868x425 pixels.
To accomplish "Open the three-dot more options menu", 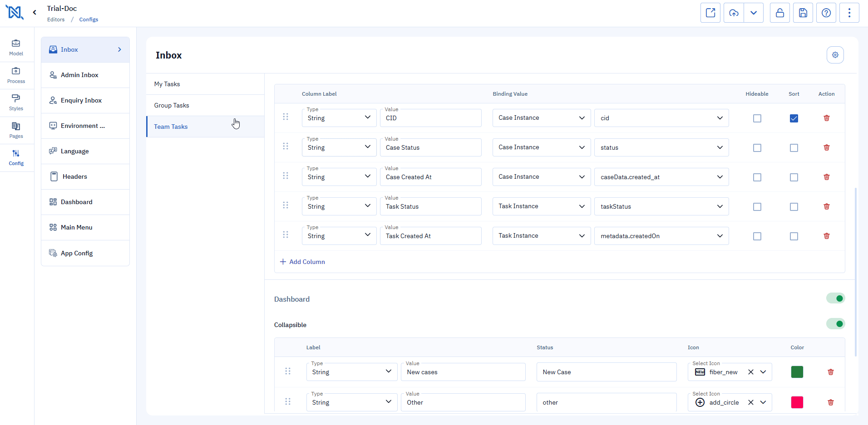I will 849,13.
